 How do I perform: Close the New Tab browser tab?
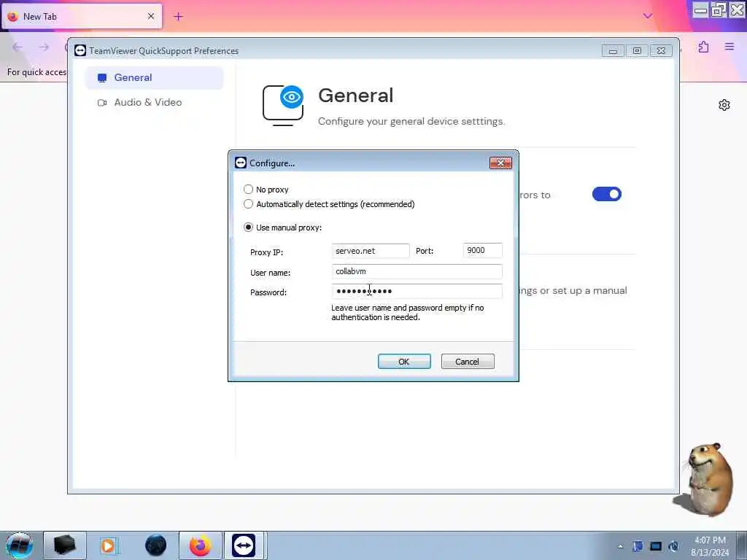click(x=151, y=16)
